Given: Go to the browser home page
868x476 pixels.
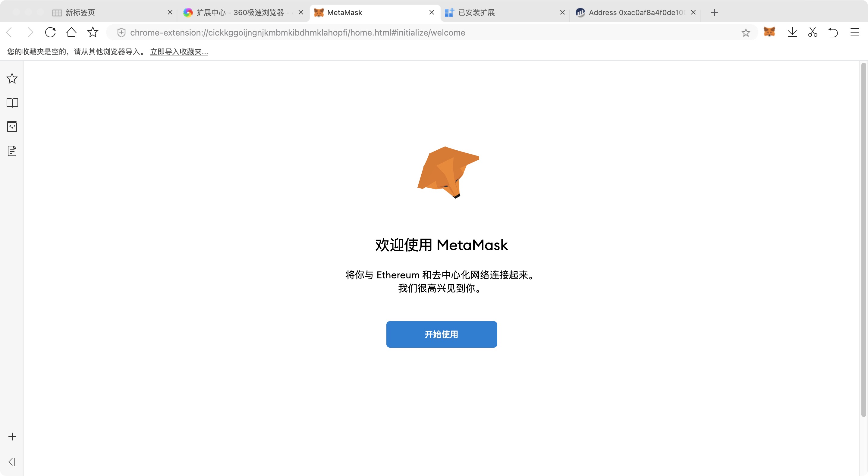Looking at the screenshot, I should click(71, 32).
